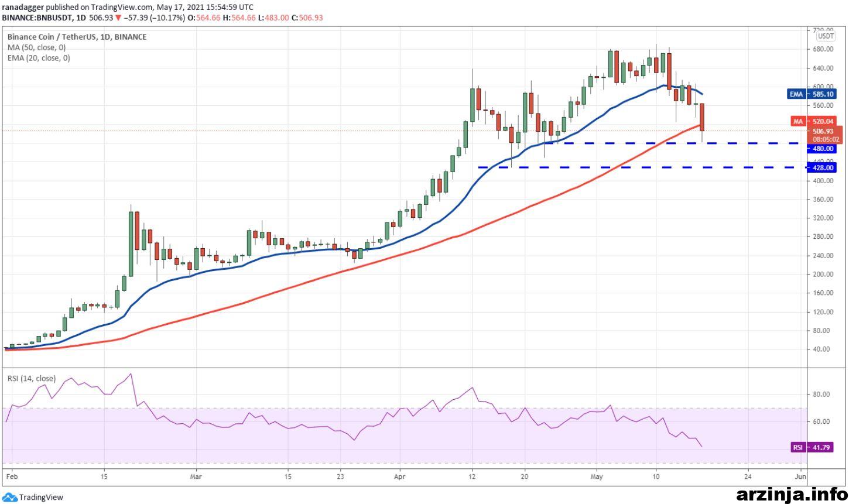Open the TradingView link text
The width and height of the screenshot is (849, 504).
40,498
